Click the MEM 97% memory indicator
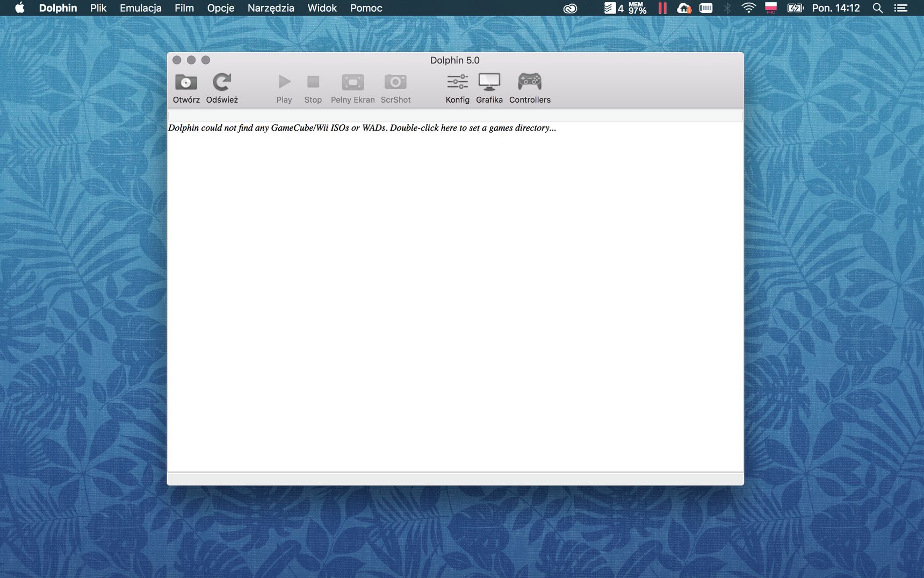 [637, 8]
